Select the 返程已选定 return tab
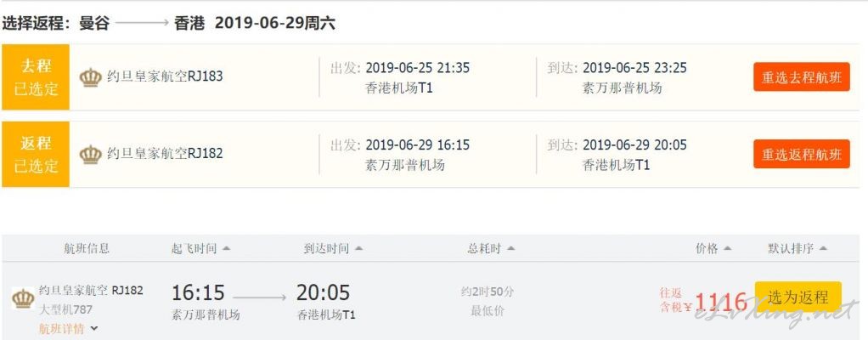This screenshot has height=340, width=868. click(36, 155)
